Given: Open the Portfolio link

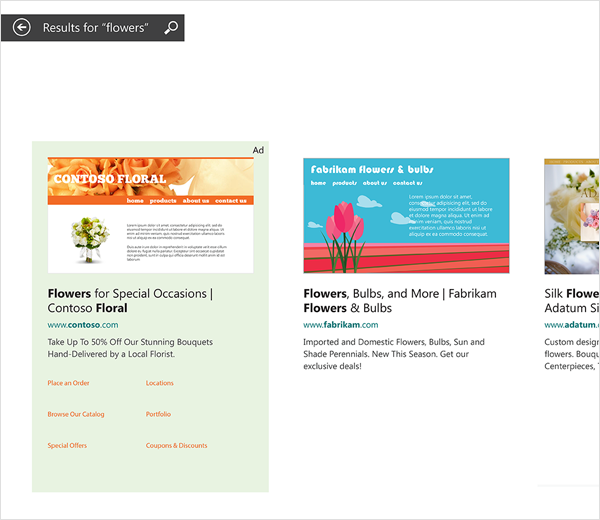Looking at the screenshot, I should [x=158, y=414].
